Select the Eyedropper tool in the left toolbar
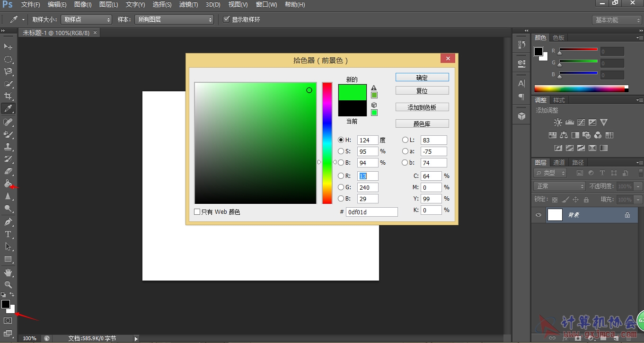Viewport: 644px width, 343px height. click(8, 109)
